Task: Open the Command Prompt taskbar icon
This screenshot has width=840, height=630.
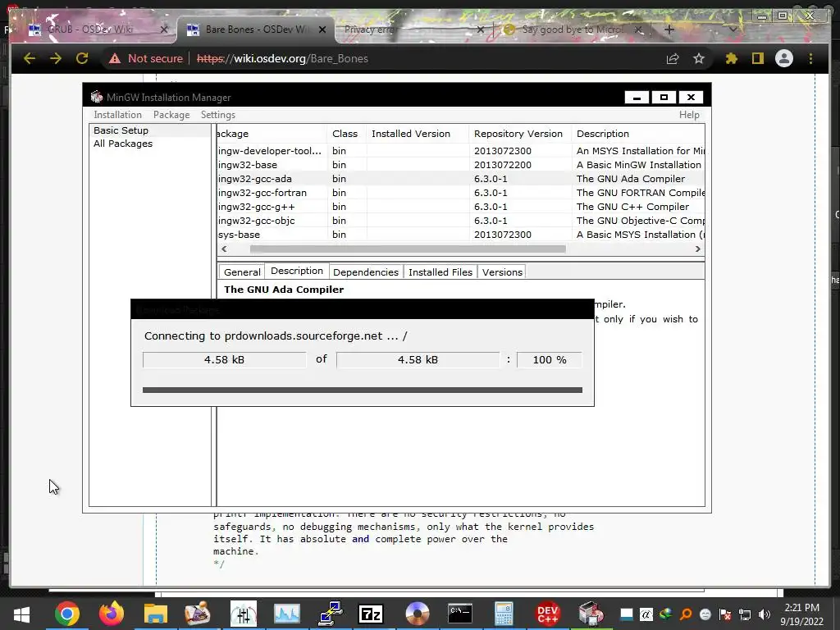Action: click(x=460, y=614)
